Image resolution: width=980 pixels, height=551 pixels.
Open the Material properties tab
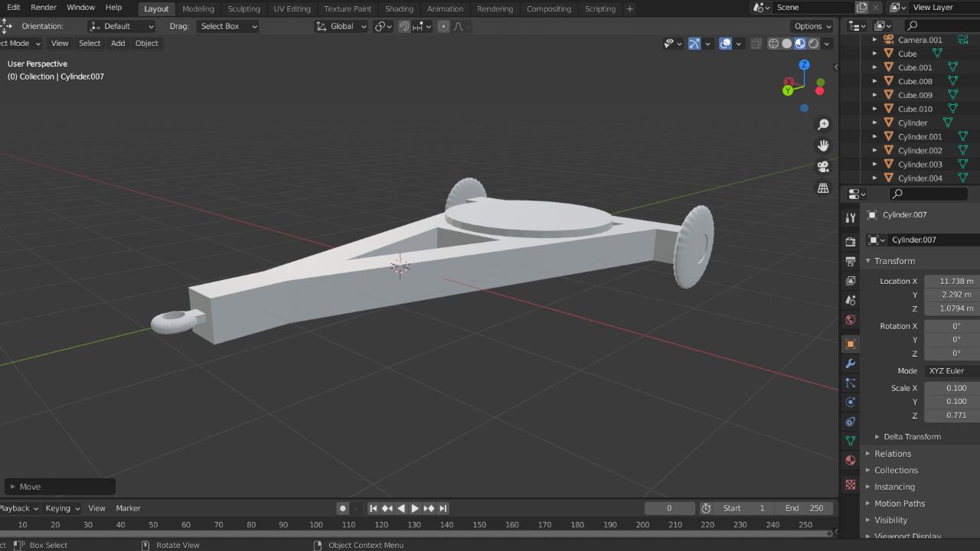(850, 460)
